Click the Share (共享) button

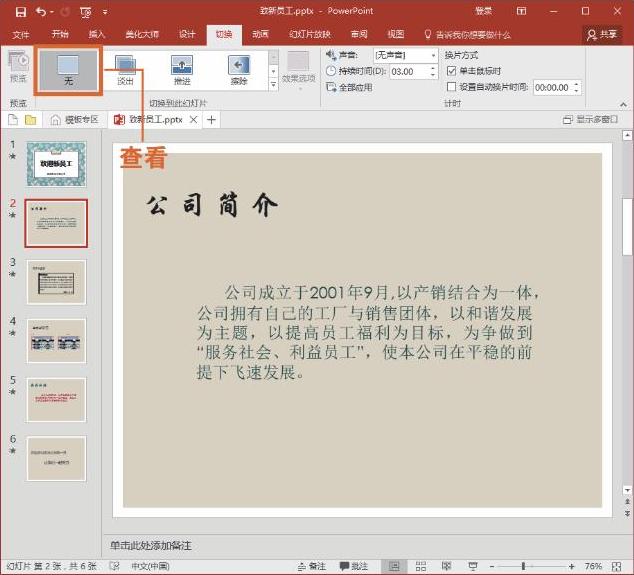(x=602, y=35)
